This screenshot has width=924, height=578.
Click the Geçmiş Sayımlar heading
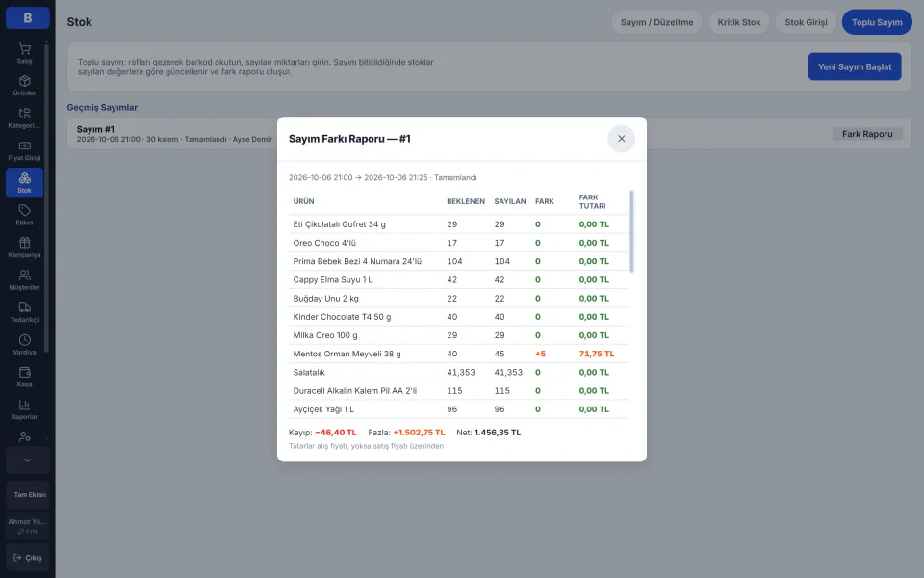102,107
